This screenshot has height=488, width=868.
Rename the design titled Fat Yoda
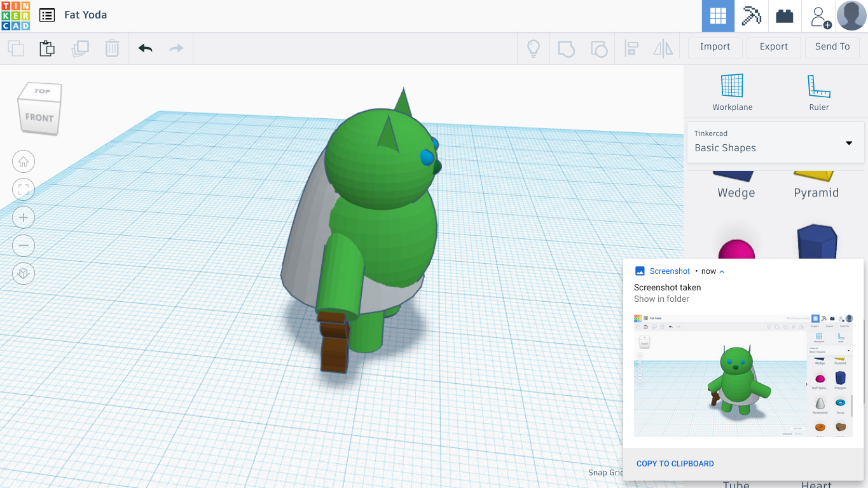coord(85,15)
